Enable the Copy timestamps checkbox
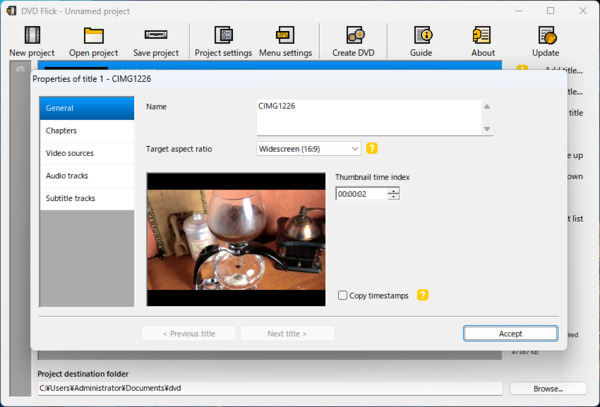The width and height of the screenshot is (600, 407). [x=343, y=296]
